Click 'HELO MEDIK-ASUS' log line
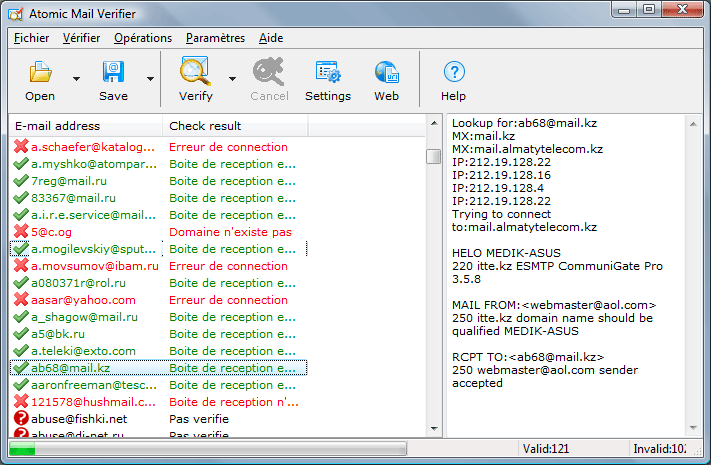The height and width of the screenshot is (465, 711). pyautogui.click(x=506, y=253)
